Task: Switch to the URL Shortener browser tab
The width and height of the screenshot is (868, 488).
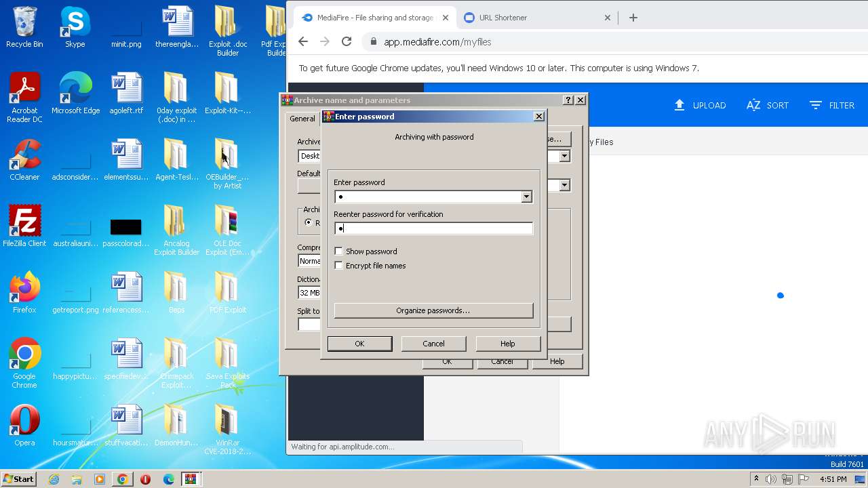Action: click(537, 18)
